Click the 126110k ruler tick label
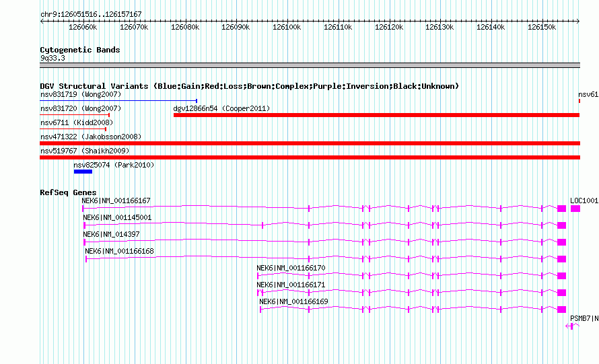This screenshot has width=599, height=364. click(x=338, y=27)
